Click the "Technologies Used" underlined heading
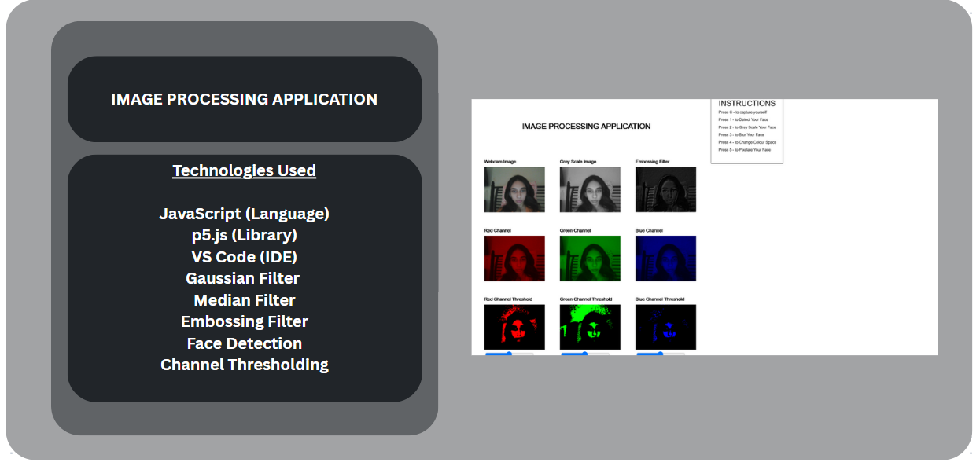Image resolution: width=980 pixels, height=462 pixels. tap(245, 170)
